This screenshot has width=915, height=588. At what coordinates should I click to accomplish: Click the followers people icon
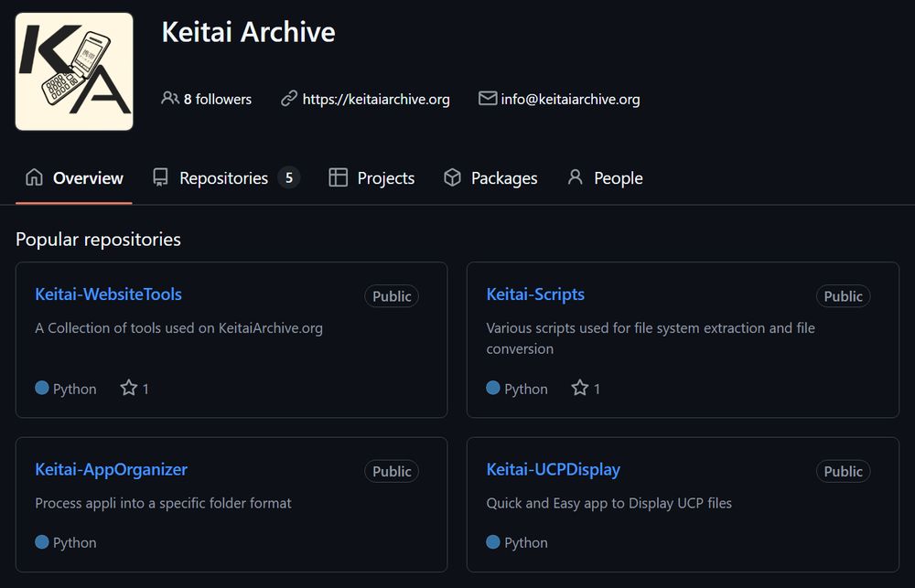click(x=170, y=98)
